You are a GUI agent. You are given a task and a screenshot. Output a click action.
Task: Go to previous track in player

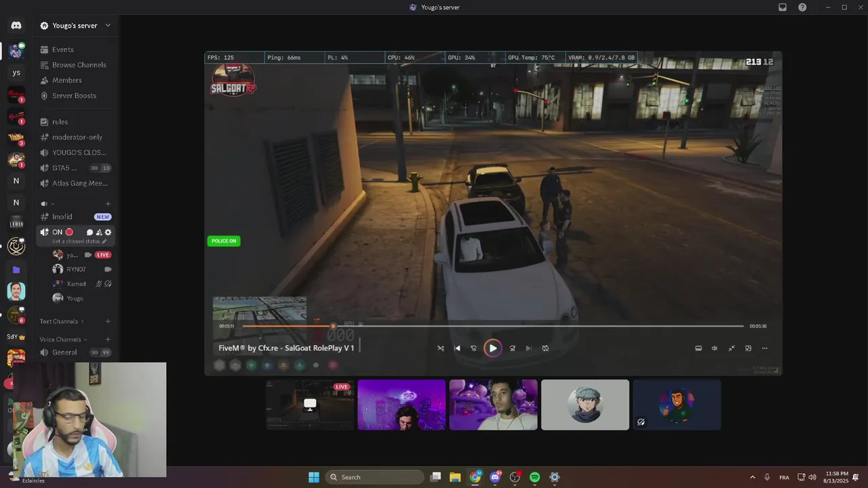click(x=457, y=348)
